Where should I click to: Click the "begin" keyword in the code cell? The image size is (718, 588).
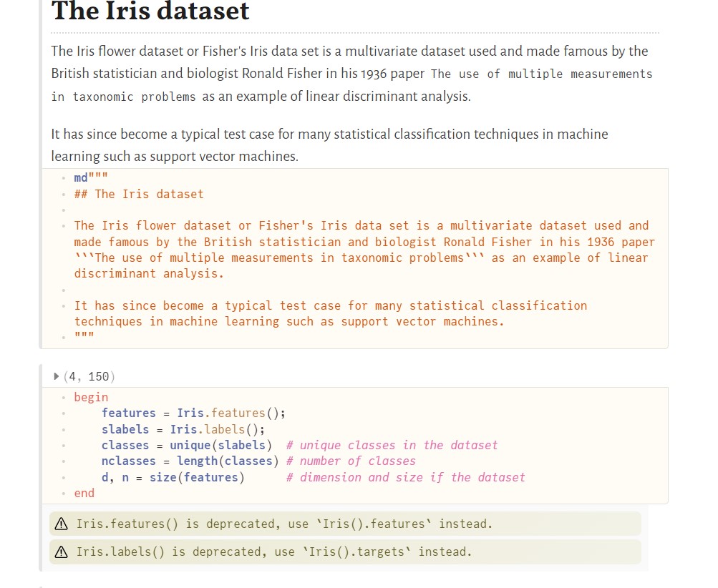tap(91, 397)
